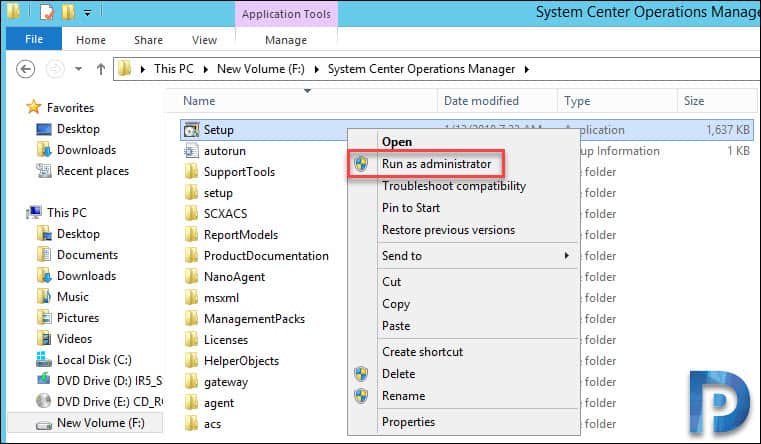This screenshot has height=444, width=761.
Task: Open Recent places in Favorites
Action: (93, 171)
